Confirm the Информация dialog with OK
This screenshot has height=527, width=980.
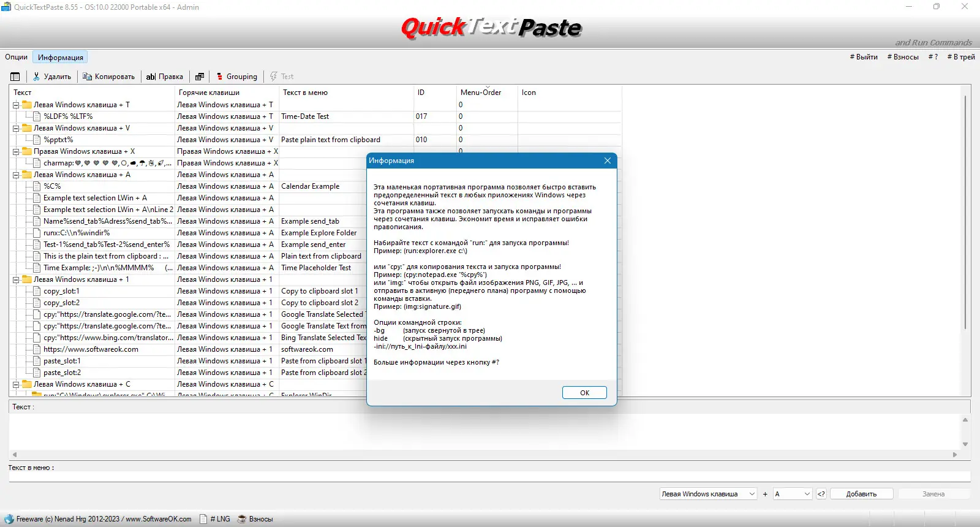point(584,393)
